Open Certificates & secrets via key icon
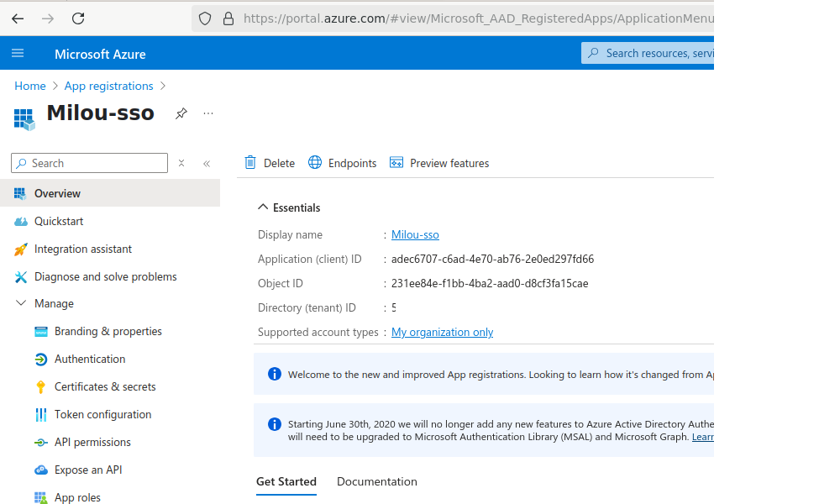The height and width of the screenshot is (504, 840). click(41, 386)
